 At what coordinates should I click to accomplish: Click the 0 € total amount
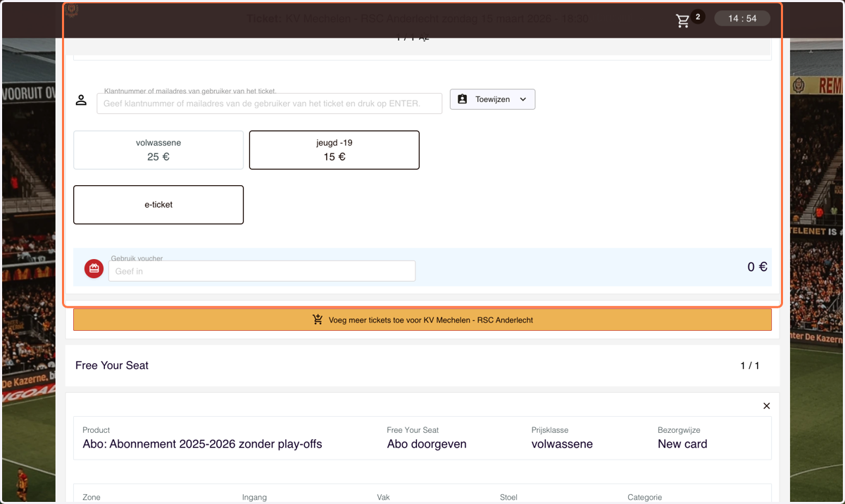pos(758,267)
